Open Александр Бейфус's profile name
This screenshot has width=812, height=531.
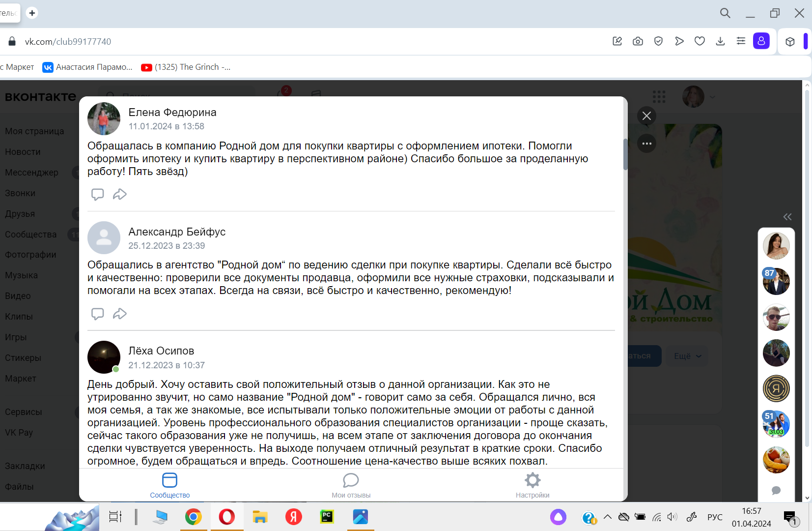(177, 232)
